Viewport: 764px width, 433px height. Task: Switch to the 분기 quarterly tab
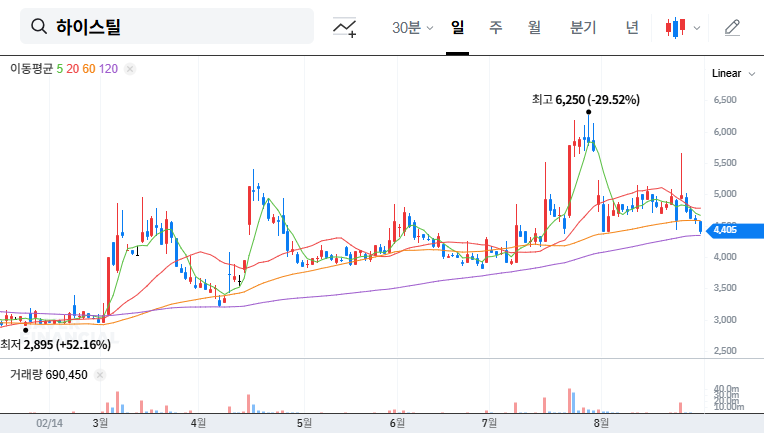[x=583, y=27]
